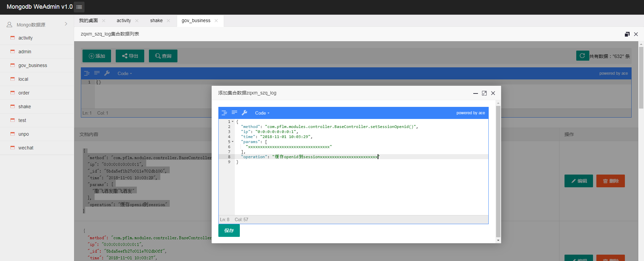
Task: Collapse the fold arrow on line 1
Action: click(x=232, y=122)
